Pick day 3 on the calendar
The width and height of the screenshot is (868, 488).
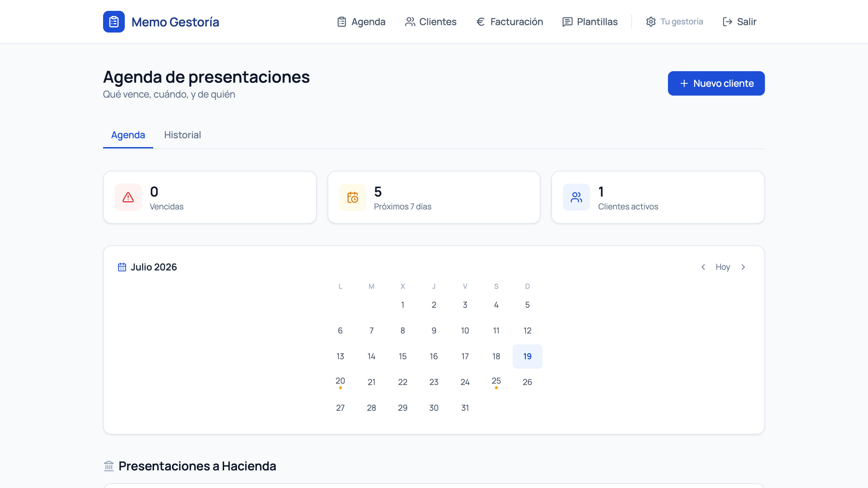[465, 305]
